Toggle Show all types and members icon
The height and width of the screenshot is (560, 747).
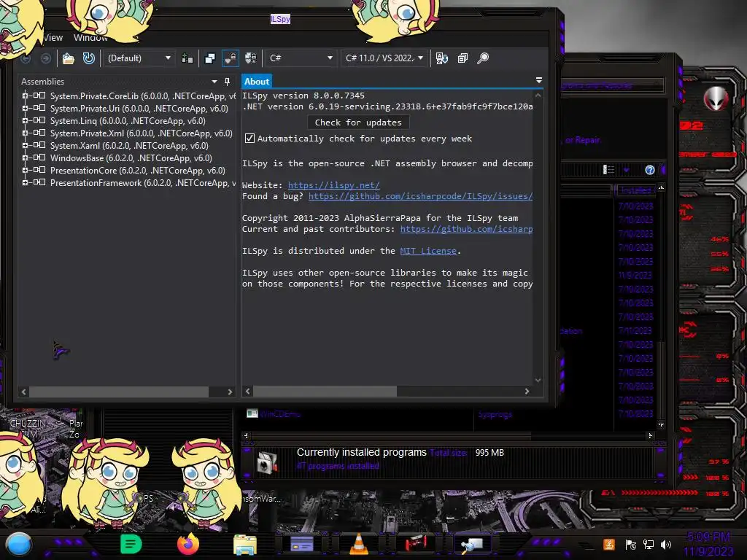251,58
